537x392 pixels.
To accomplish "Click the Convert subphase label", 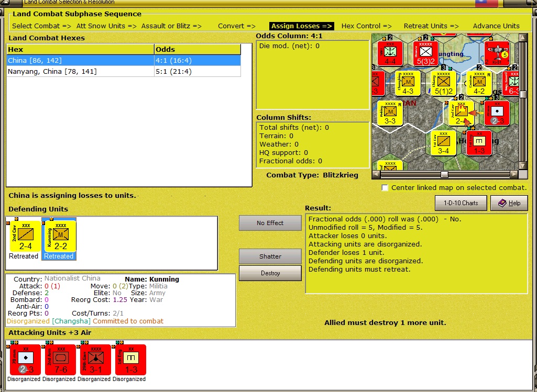I will [x=237, y=26].
